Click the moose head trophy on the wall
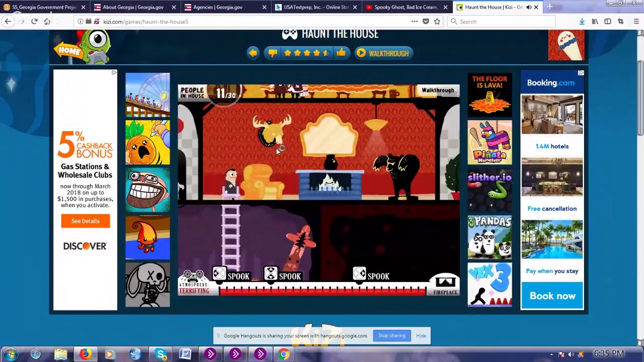The image size is (644, 362). [x=272, y=130]
